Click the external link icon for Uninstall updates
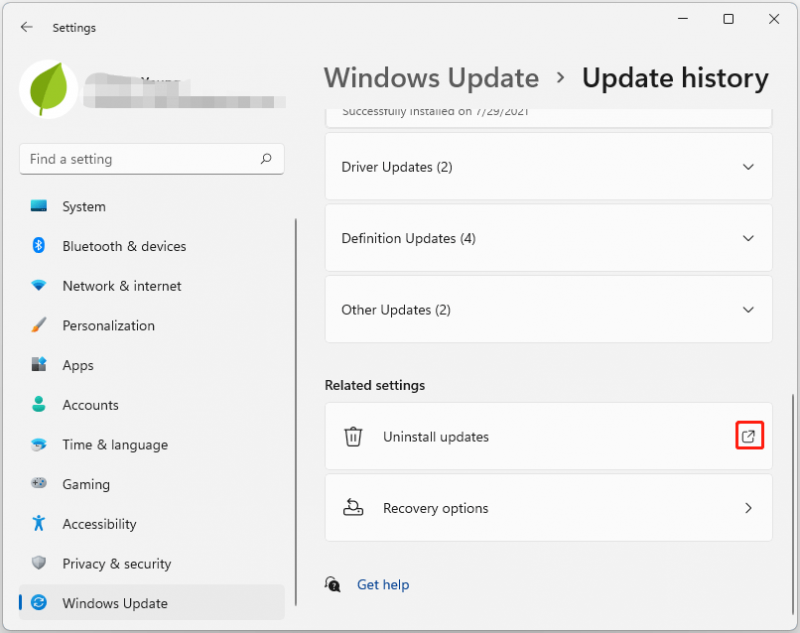This screenshot has height=633, width=800. coord(748,436)
